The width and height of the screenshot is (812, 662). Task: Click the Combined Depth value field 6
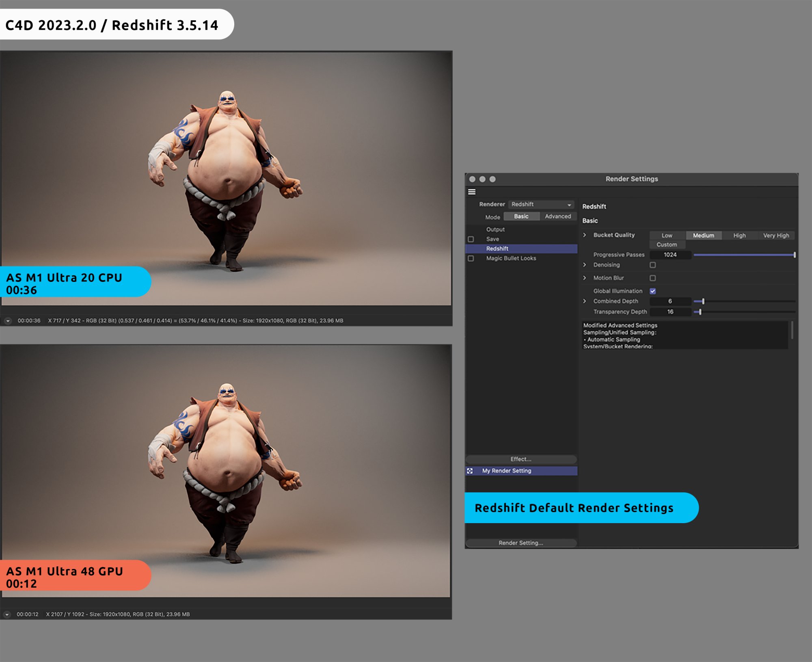(x=670, y=301)
